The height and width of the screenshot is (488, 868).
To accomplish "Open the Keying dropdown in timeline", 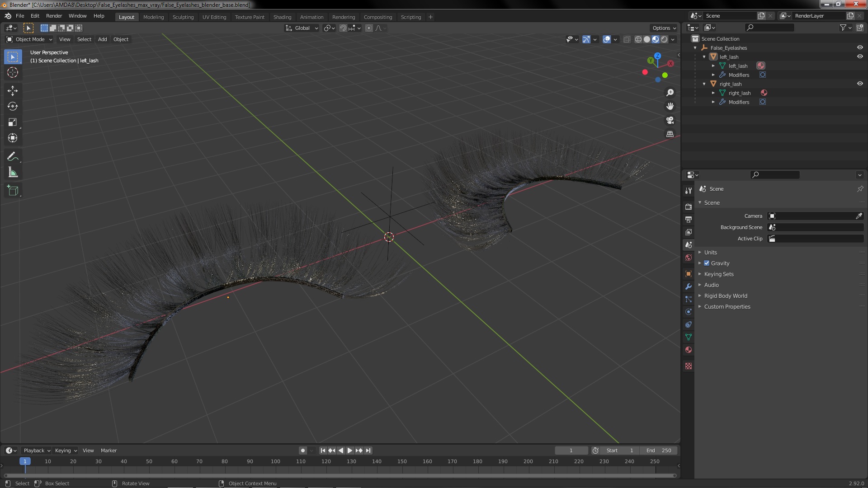I will pos(66,450).
